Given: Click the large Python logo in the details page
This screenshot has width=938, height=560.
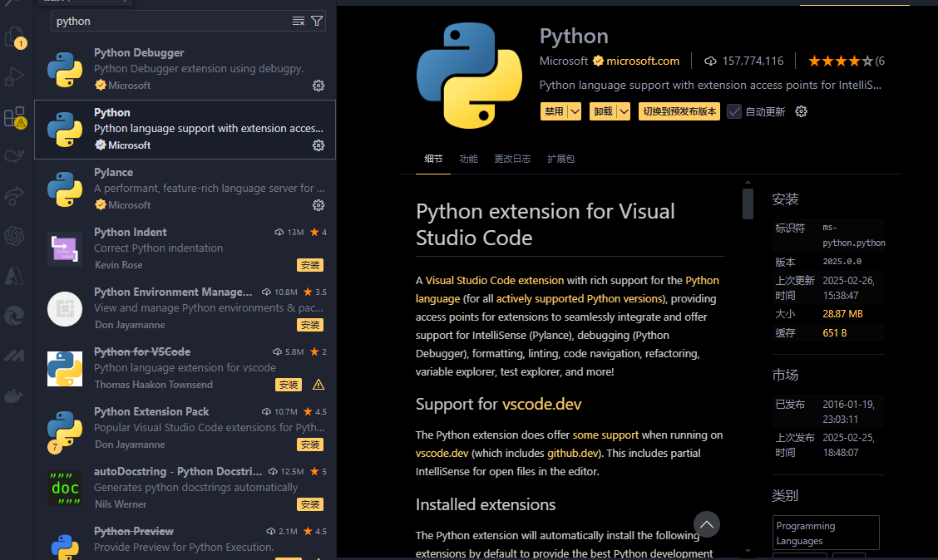Looking at the screenshot, I should point(469,76).
